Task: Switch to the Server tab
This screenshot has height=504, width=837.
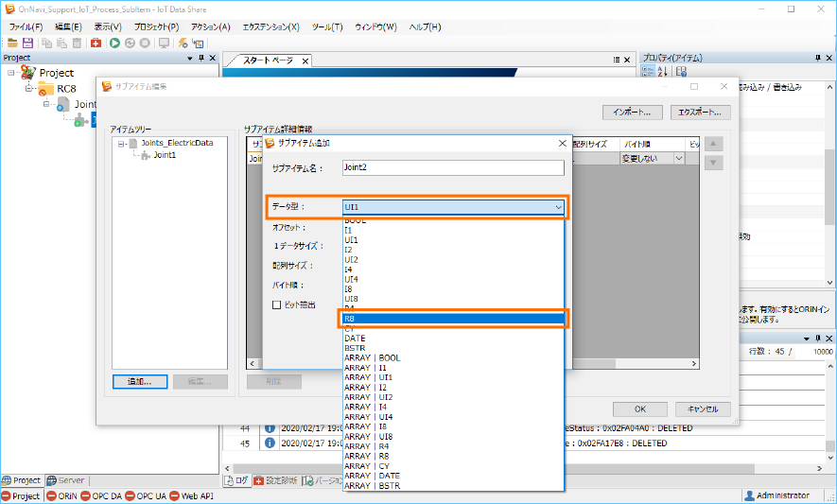Action: (65, 480)
